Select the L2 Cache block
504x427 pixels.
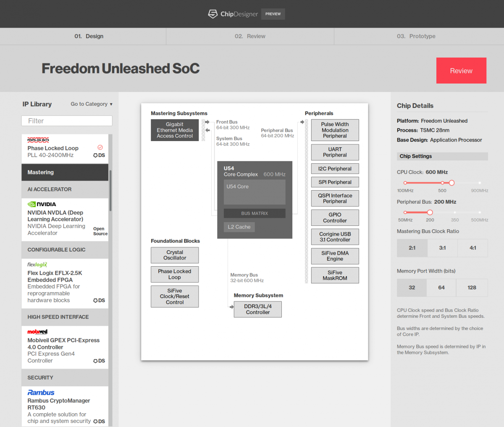(239, 227)
